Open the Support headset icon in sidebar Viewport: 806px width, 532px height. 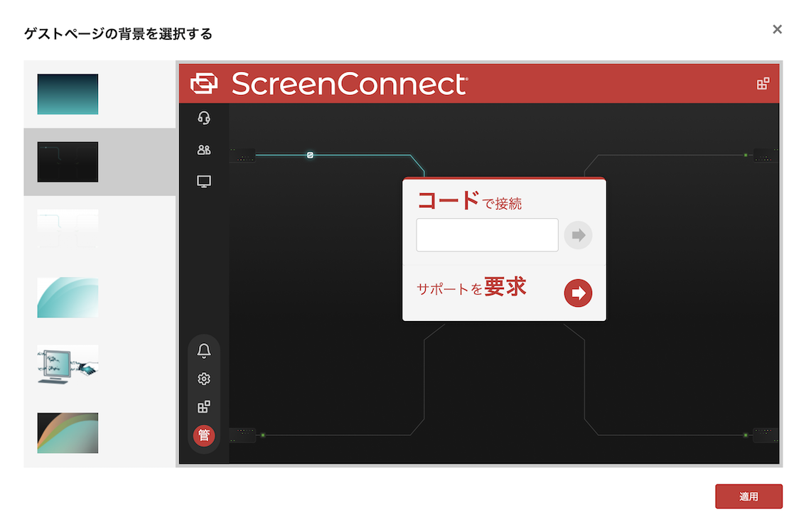pyautogui.click(x=204, y=118)
